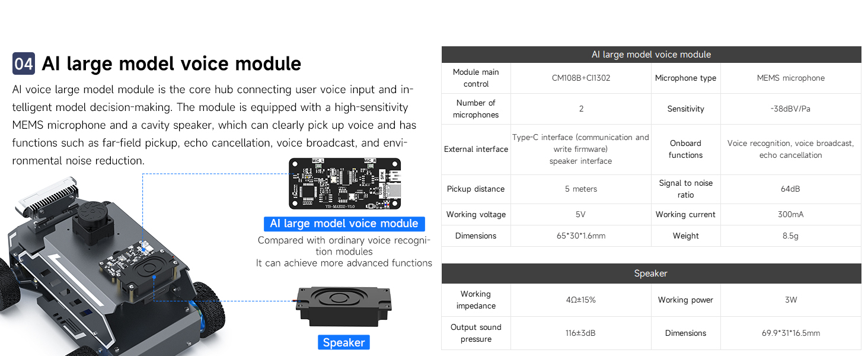
Task: Select the "8.5g" weight value
Action: point(791,236)
